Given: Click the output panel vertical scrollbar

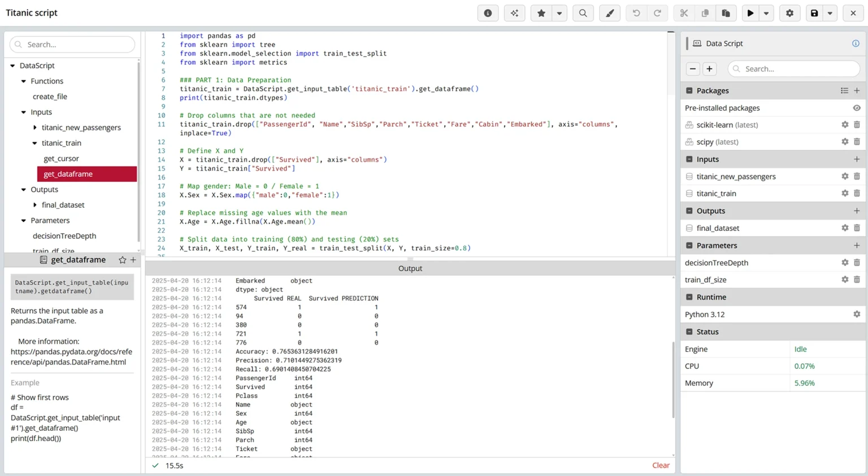Looking at the screenshot, I should pos(673,379).
